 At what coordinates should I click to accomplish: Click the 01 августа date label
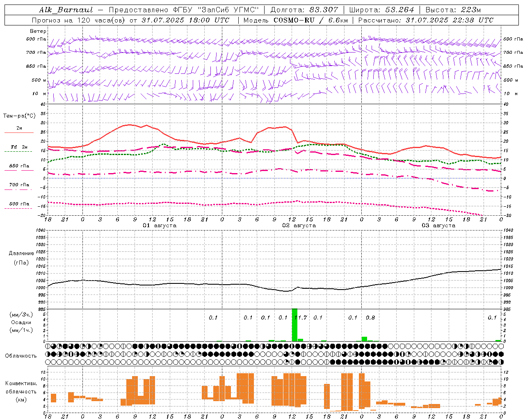click(160, 226)
